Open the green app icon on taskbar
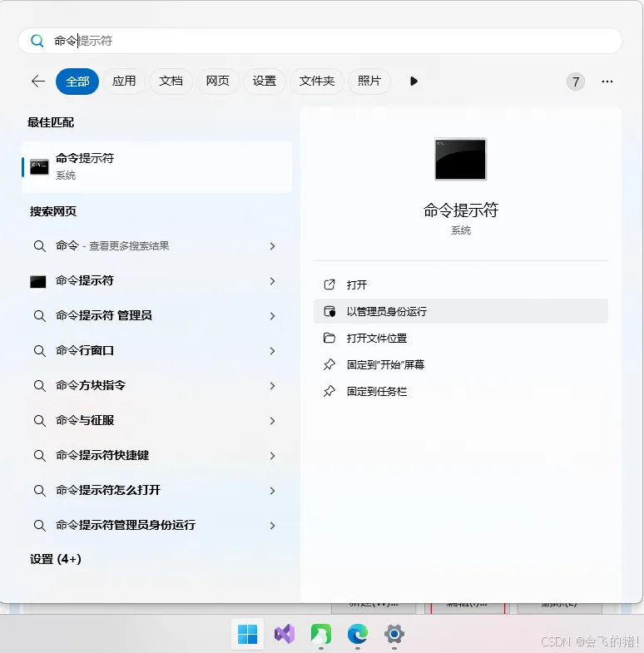The height and width of the screenshot is (653, 644). point(320,634)
